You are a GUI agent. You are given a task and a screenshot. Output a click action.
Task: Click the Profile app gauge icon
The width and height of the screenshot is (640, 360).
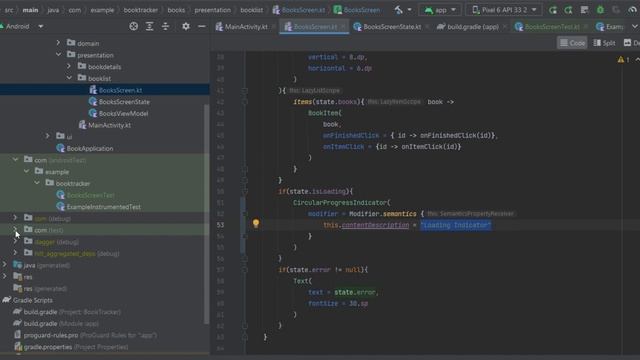click(632, 10)
